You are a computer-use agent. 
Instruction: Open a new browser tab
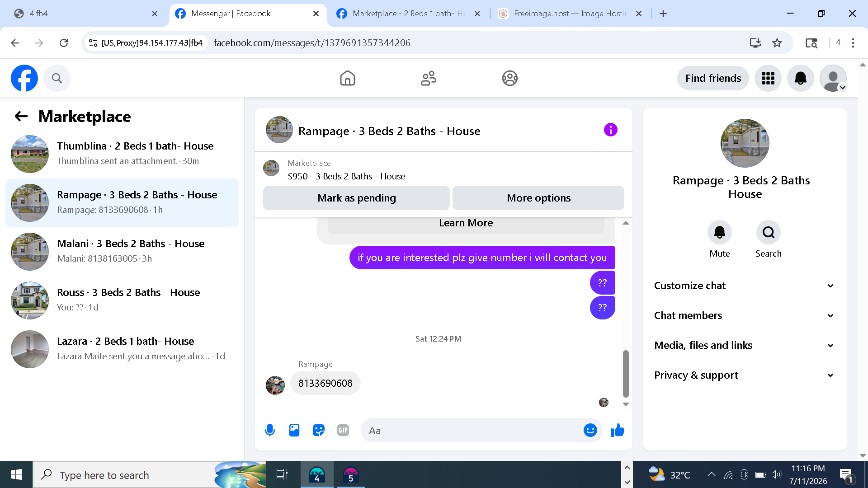click(663, 14)
